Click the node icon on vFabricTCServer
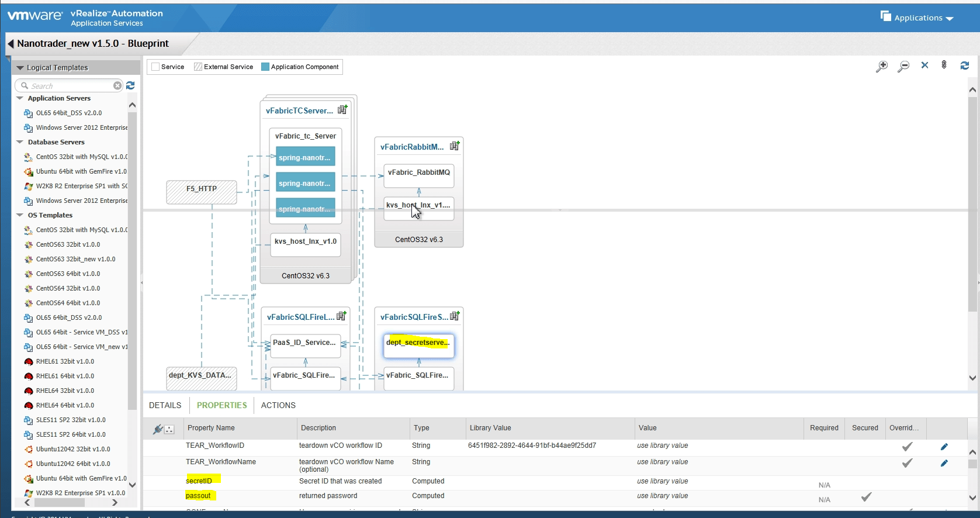Screen dimensions: 980x518 point(342,109)
